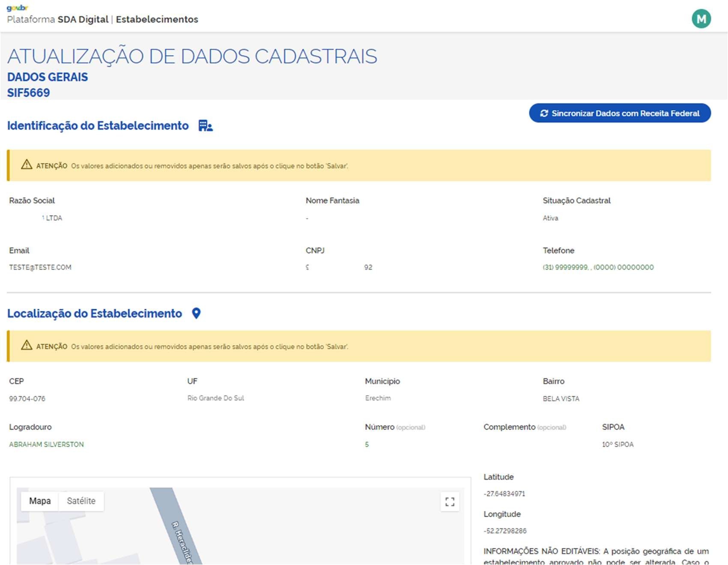
Task: Edit the Logradouro field ABRAHAM SILVERSTON
Action: (47, 445)
